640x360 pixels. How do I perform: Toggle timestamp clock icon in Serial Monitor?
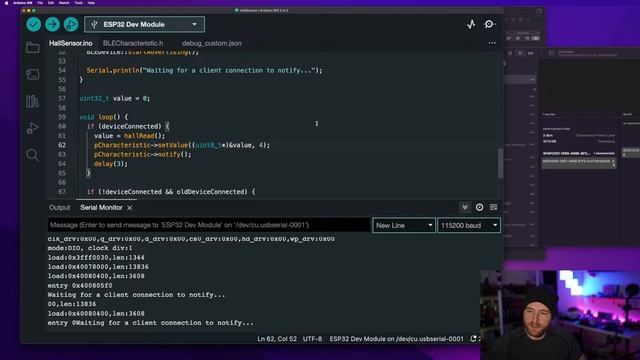coord(479,207)
